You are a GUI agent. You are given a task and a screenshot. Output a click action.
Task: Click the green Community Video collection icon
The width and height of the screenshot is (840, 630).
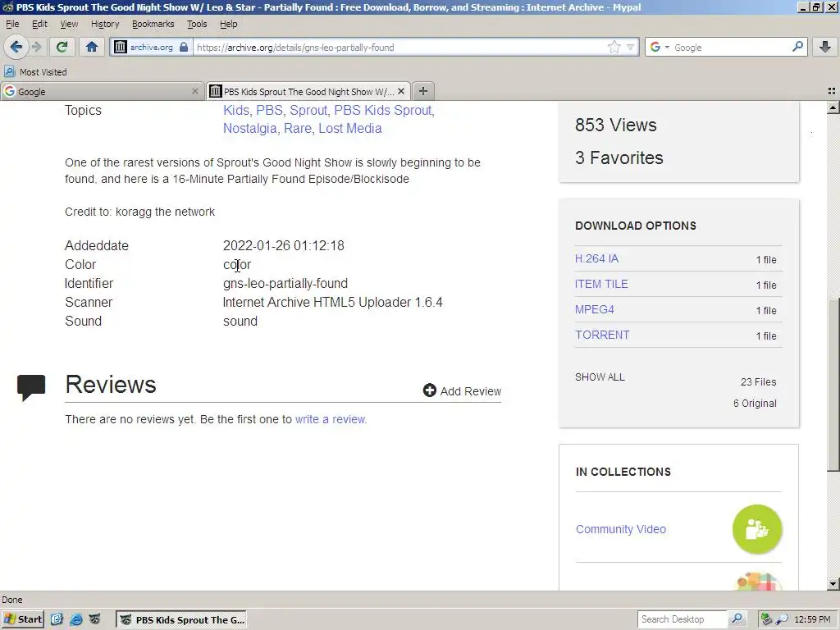click(x=757, y=529)
